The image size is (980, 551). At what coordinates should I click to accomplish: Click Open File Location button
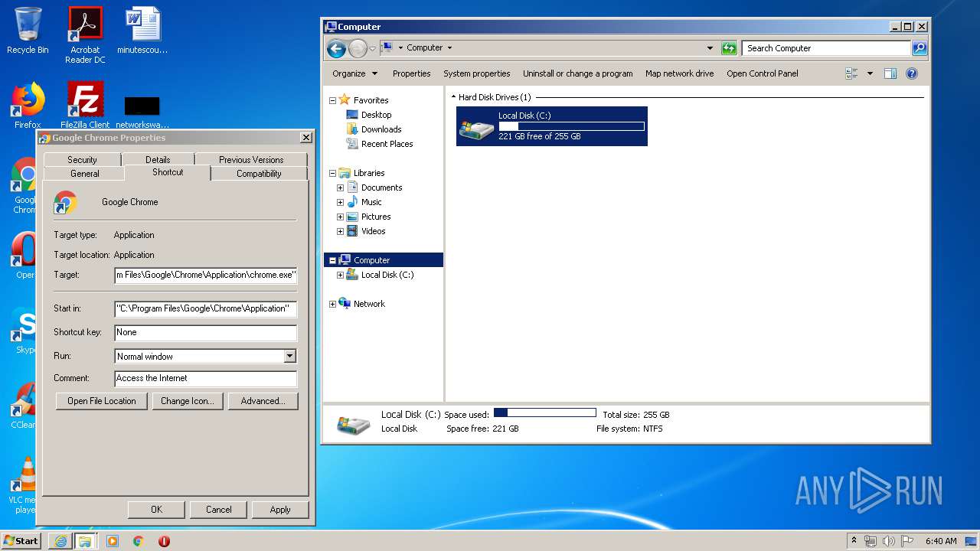coord(101,401)
